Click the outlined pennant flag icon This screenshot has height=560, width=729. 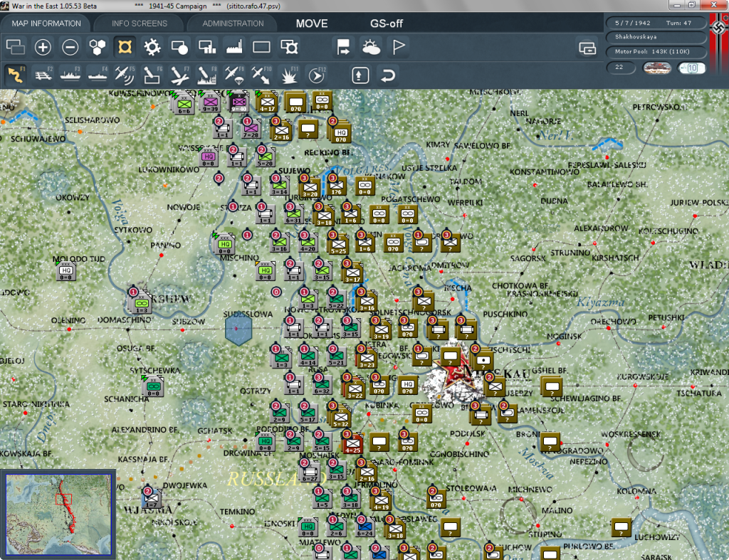pyautogui.click(x=399, y=47)
